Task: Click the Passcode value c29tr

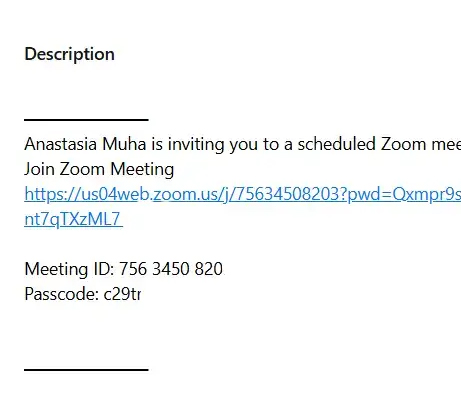Action: (122, 294)
